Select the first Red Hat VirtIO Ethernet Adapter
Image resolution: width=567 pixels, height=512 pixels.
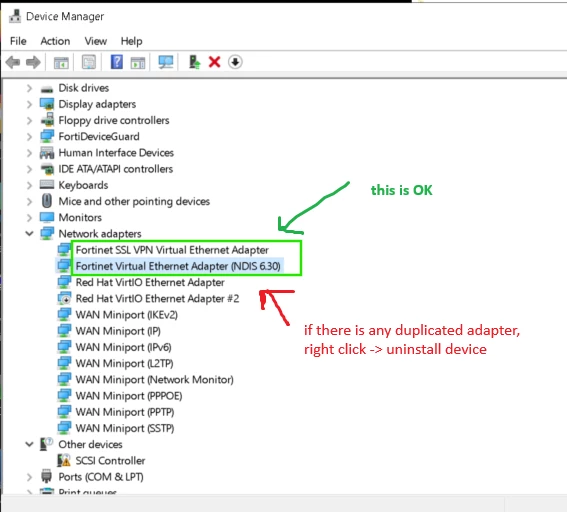(150, 282)
